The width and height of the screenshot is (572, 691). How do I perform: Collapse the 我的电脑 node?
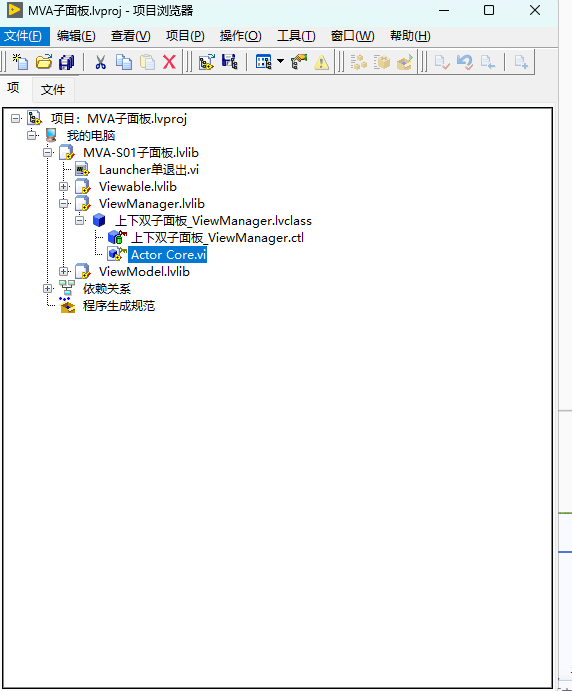click(32, 135)
